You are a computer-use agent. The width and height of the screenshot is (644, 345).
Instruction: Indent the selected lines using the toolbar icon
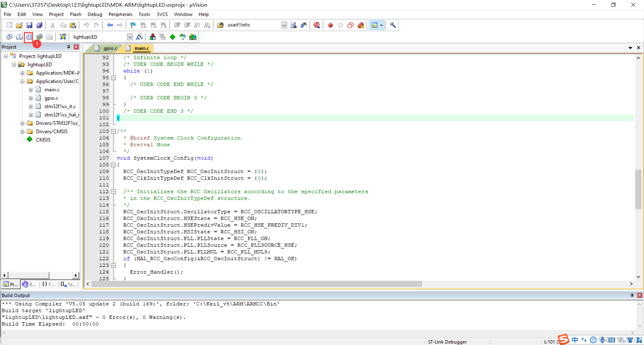click(x=177, y=25)
